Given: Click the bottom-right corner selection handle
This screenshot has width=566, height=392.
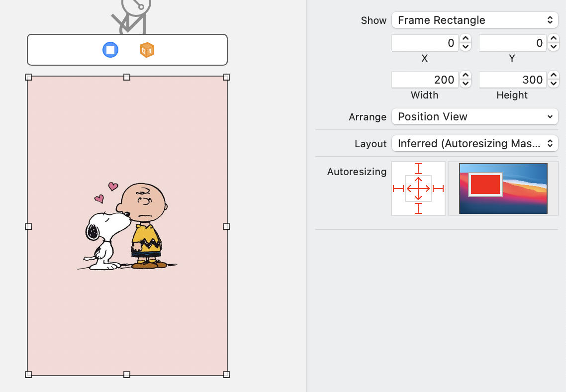Looking at the screenshot, I should click(x=226, y=375).
